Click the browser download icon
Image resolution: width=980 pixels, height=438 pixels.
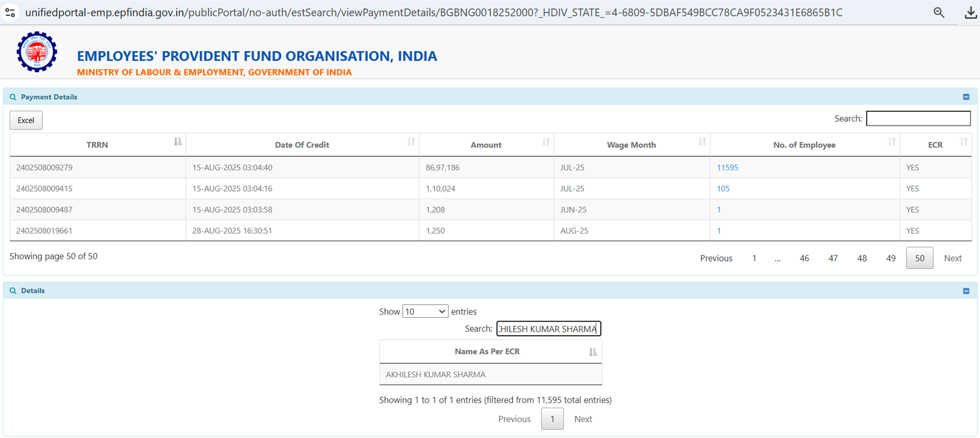(x=970, y=12)
